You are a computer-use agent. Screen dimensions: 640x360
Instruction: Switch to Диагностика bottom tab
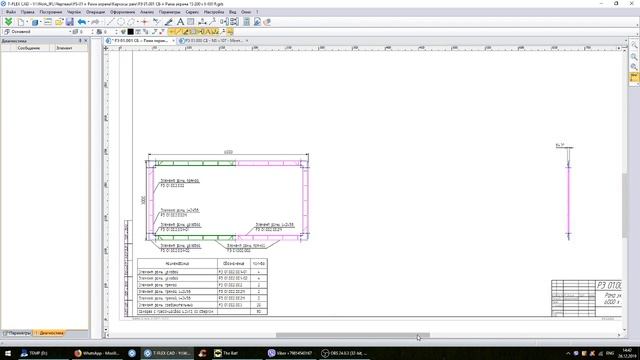(49, 333)
